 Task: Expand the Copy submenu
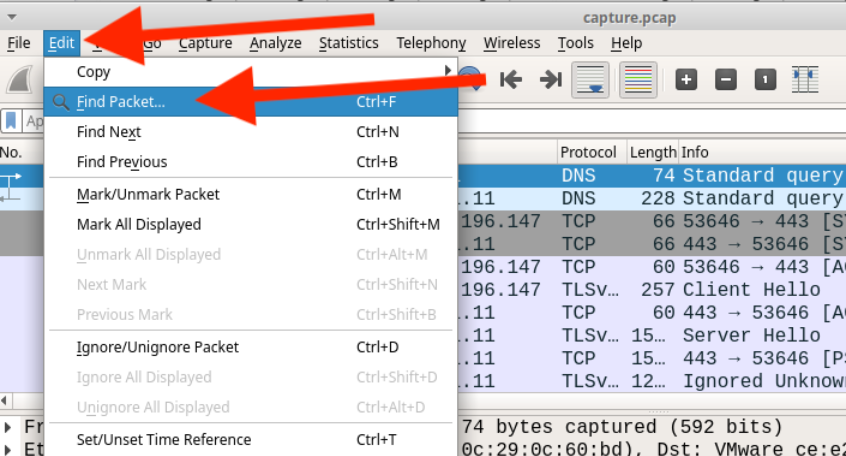(250, 71)
